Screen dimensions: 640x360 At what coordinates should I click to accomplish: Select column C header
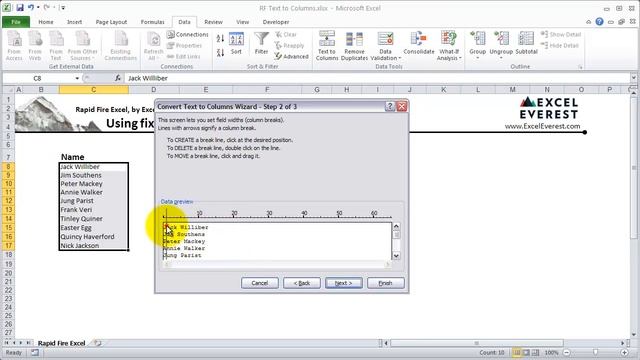coord(93,89)
